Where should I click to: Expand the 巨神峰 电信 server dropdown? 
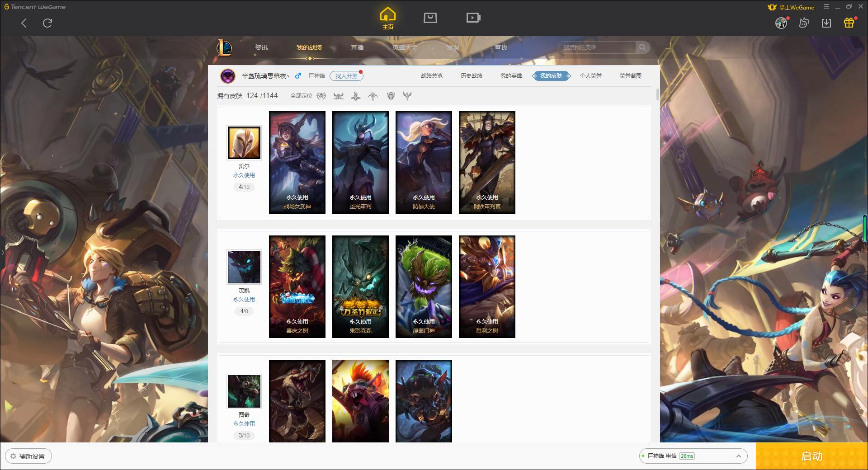point(693,456)
